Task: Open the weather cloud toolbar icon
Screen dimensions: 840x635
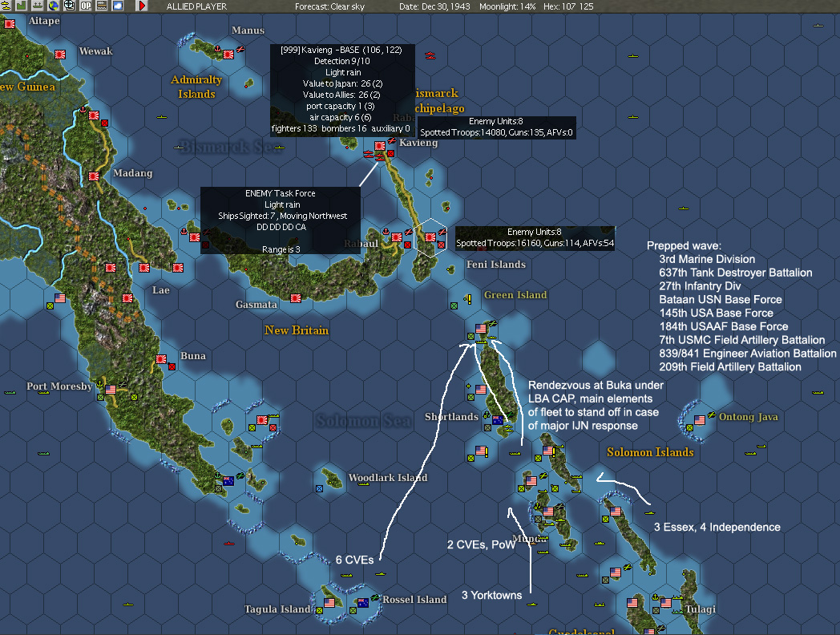Action: [x=118, y=6]
